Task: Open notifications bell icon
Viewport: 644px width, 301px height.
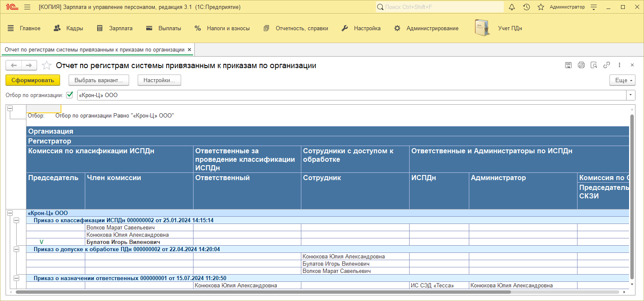Action: point(512,7)
